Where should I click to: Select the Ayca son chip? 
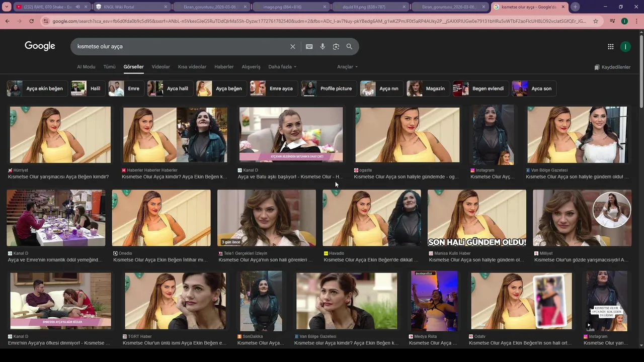[534, 88]
